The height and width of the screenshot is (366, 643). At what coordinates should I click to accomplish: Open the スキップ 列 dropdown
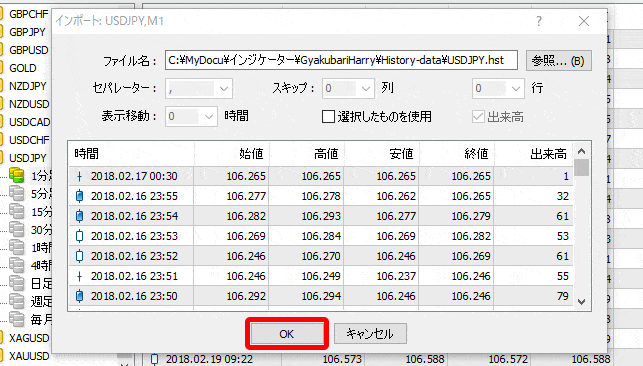(348, 89)
